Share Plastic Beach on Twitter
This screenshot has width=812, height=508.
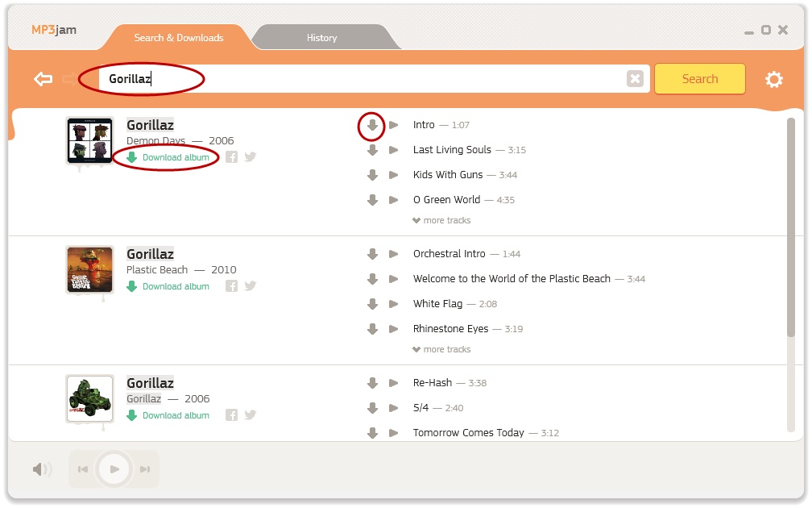[x=251, y=286]
